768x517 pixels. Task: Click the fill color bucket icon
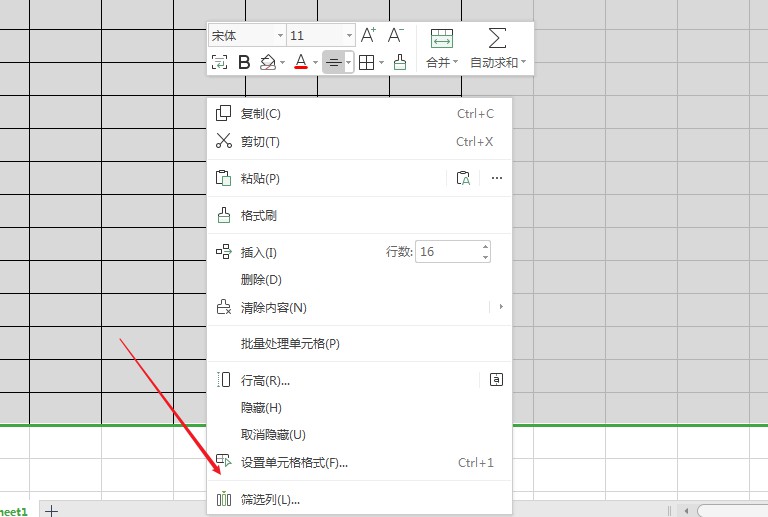[267, 62]
